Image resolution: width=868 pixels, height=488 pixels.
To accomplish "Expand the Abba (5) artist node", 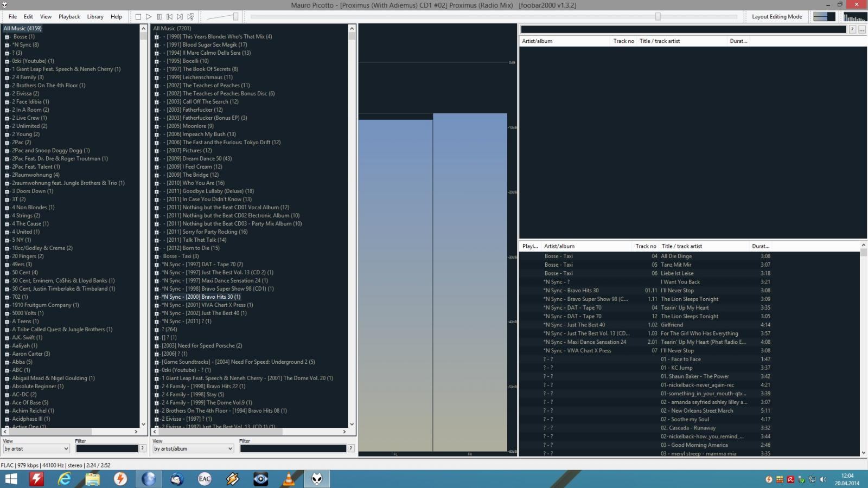I will point(7,362).
